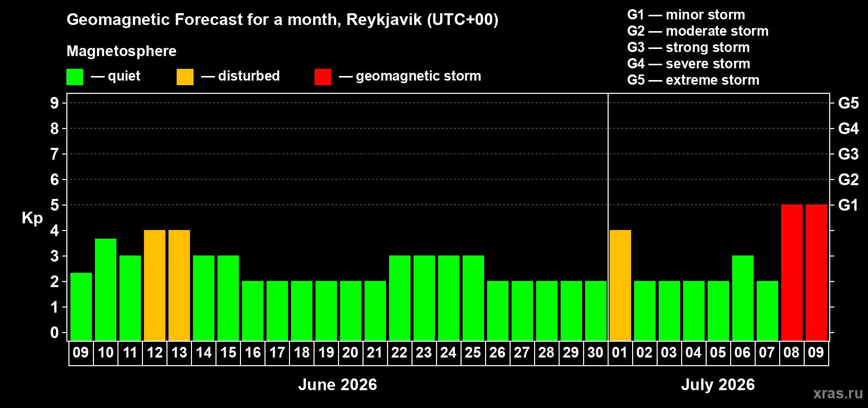Click Kp axis value 9
This screenshot has height=408, width=868.
pyautogui.click(x=55, y=103)
